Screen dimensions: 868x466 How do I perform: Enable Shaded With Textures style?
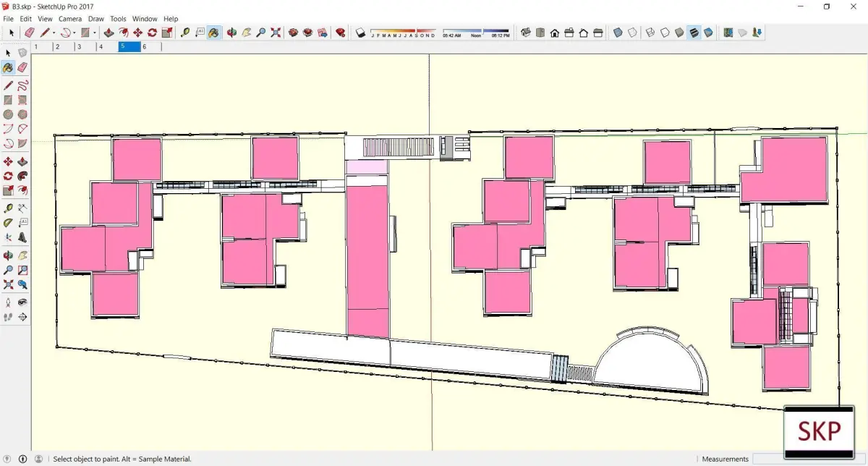(x=694, y=33)
